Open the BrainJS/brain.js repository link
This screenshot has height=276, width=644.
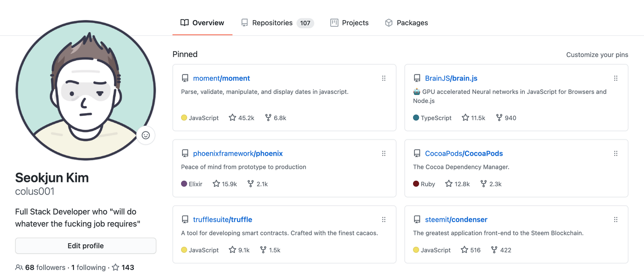tap(451, 78)
